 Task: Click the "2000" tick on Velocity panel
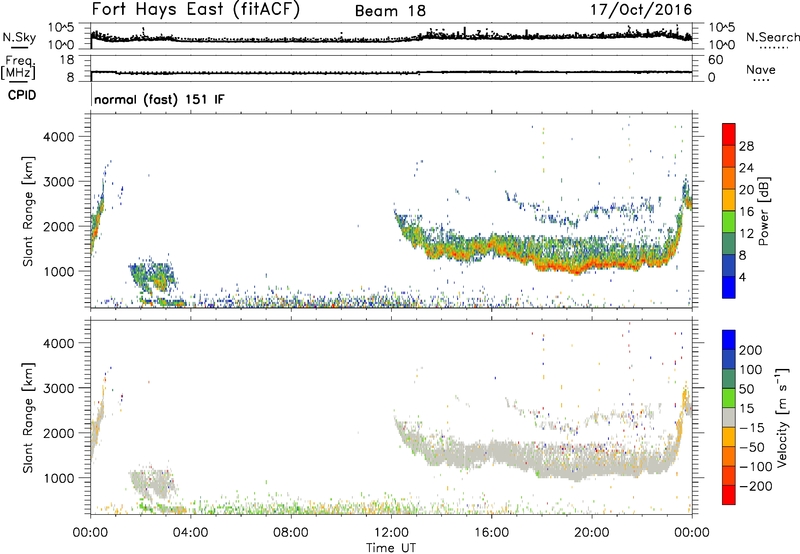[x=59, y=433]
